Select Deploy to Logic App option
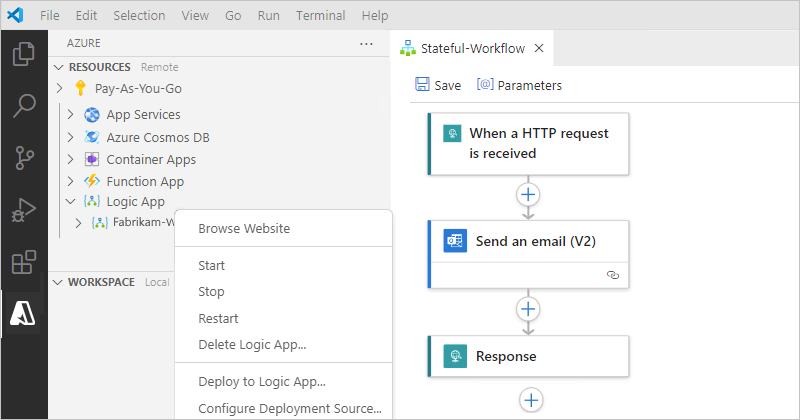 [x=262, y=381]
